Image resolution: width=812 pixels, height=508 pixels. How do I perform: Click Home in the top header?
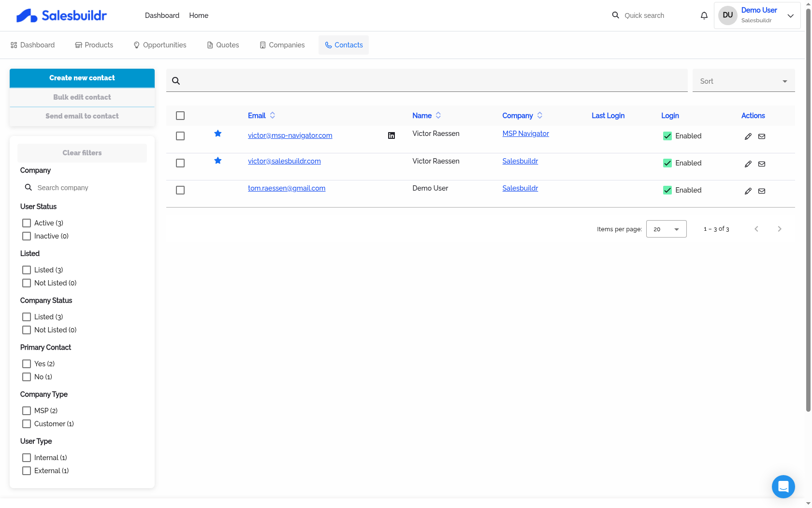199,15
